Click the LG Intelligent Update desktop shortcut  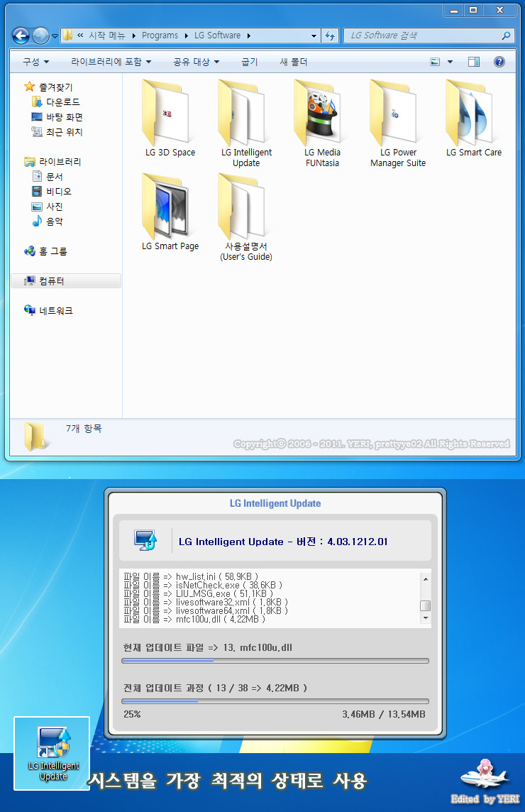click(52, 754)
